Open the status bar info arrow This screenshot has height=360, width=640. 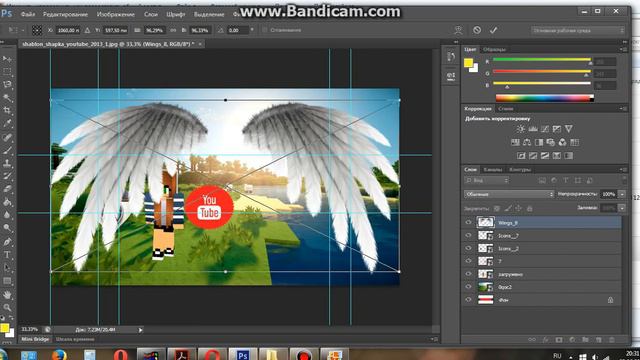point(140,330)
